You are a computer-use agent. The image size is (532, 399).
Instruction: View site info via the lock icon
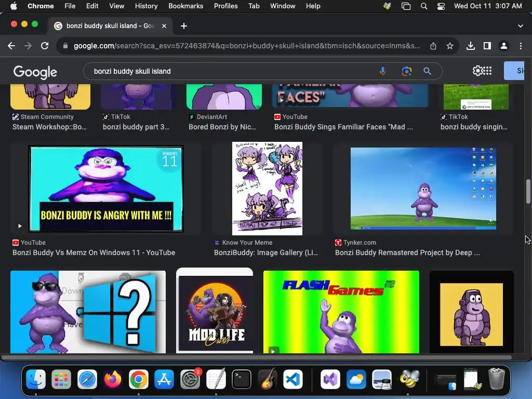tap(65, 46)
